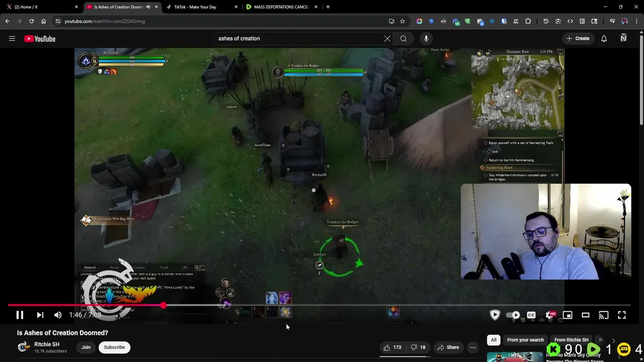Open the Create menu
This screenshot has height=362, width=644.
[578, 39]
